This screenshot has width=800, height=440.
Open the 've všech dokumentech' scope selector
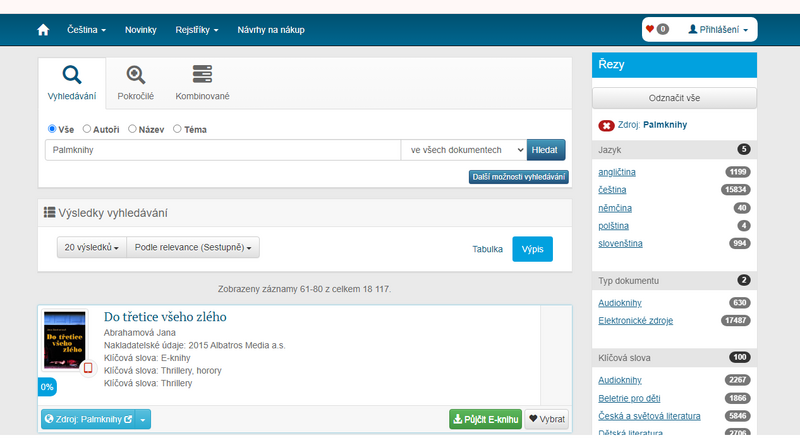click(x=464, y=150)
